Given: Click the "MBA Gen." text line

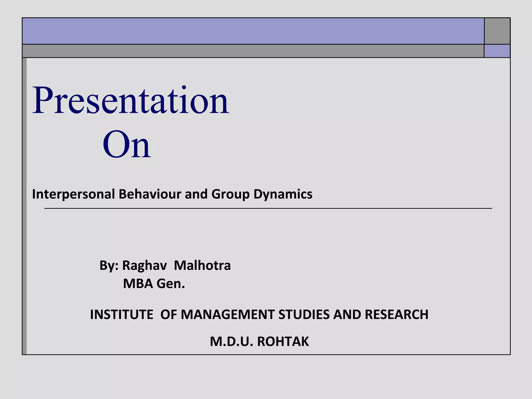Looking at the screenshot, I should point(154,284).
